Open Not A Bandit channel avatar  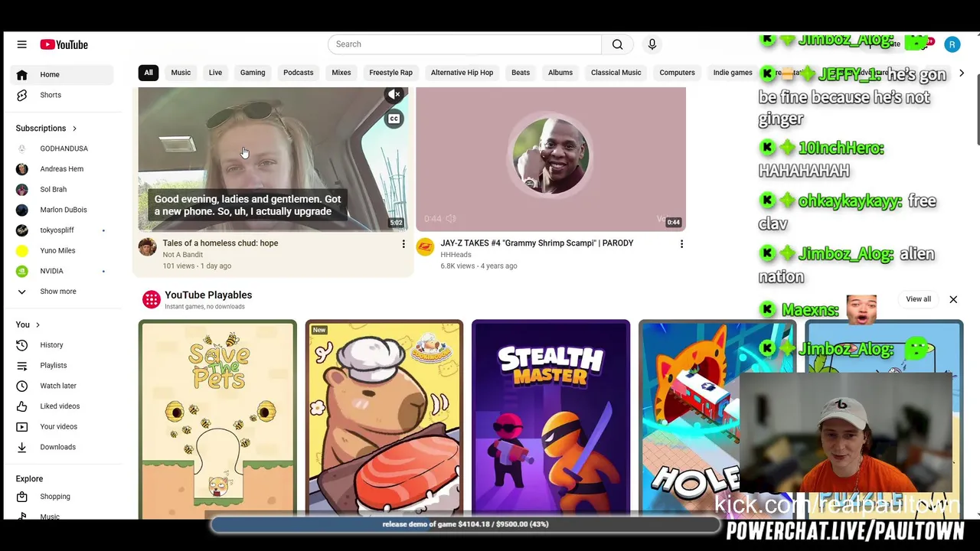point(147,247)
